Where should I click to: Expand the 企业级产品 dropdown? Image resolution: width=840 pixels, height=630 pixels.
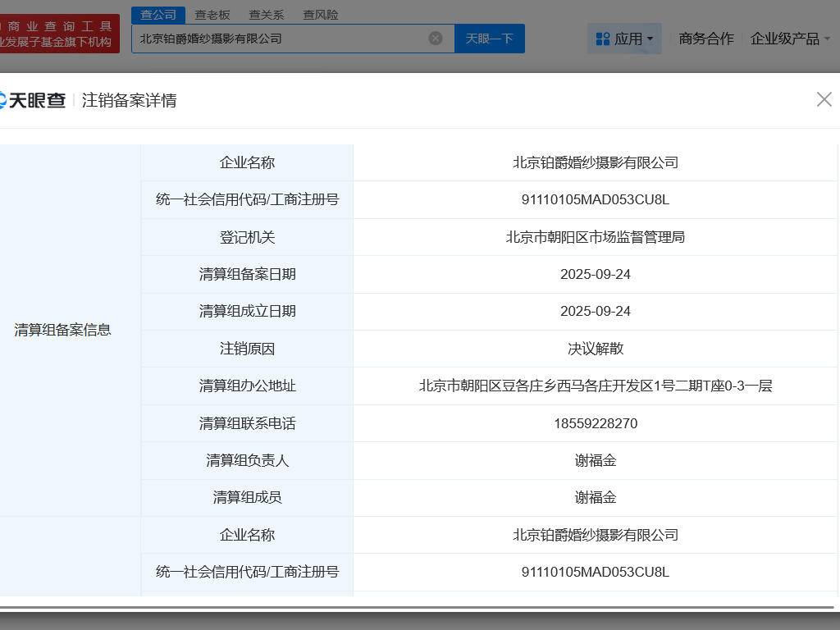point(789,39)
